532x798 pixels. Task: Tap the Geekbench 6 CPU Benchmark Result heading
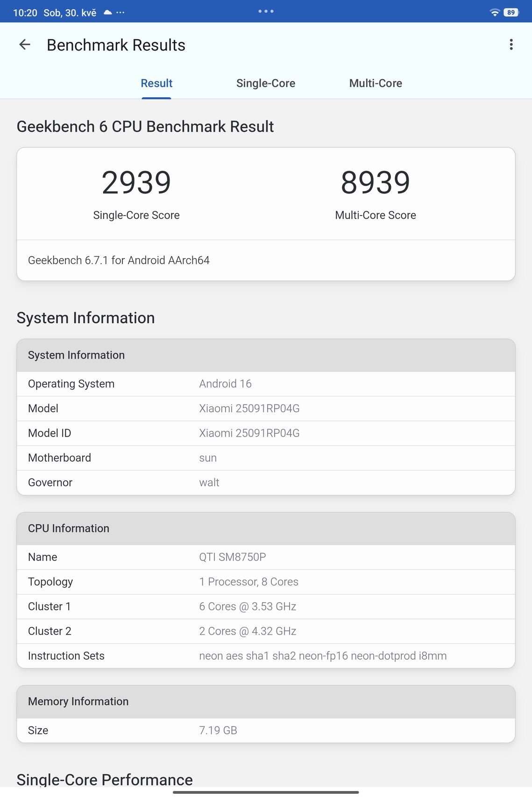pyautogui.click(x=145, y=127)
